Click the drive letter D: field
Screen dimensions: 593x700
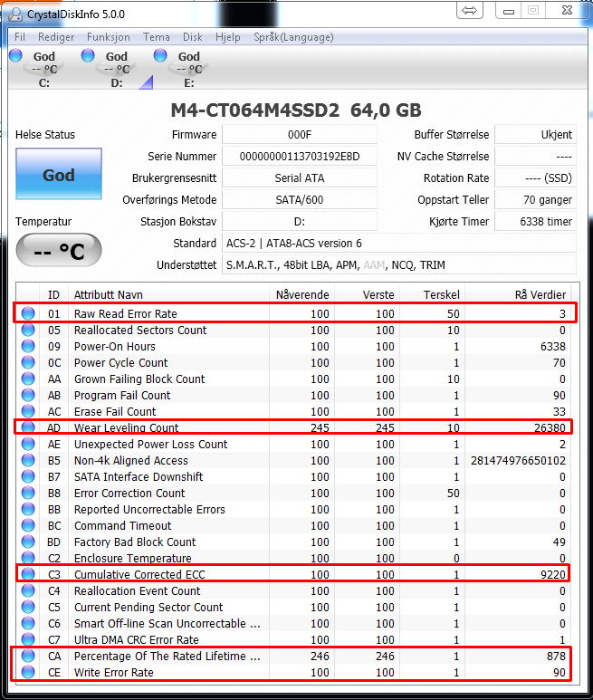coord(300,222)
